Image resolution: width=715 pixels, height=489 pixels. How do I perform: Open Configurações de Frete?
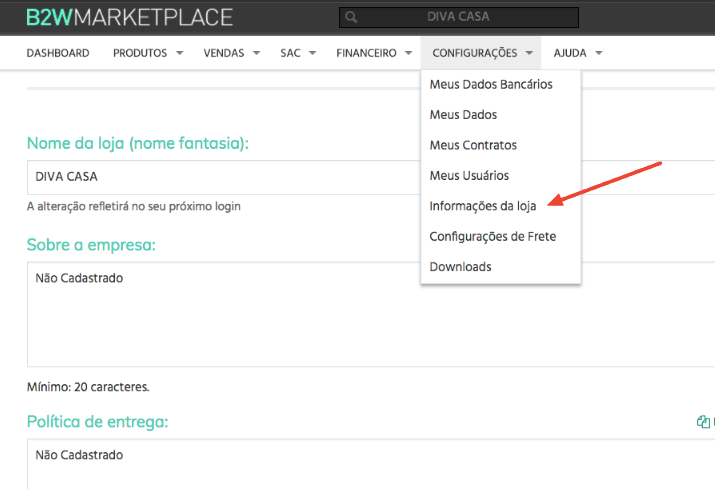coord(493,236)
